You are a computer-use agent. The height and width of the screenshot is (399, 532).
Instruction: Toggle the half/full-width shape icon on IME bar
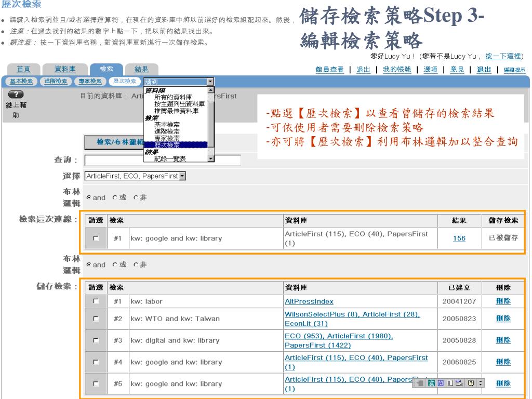pyautogui.click(x=450, y=383)
